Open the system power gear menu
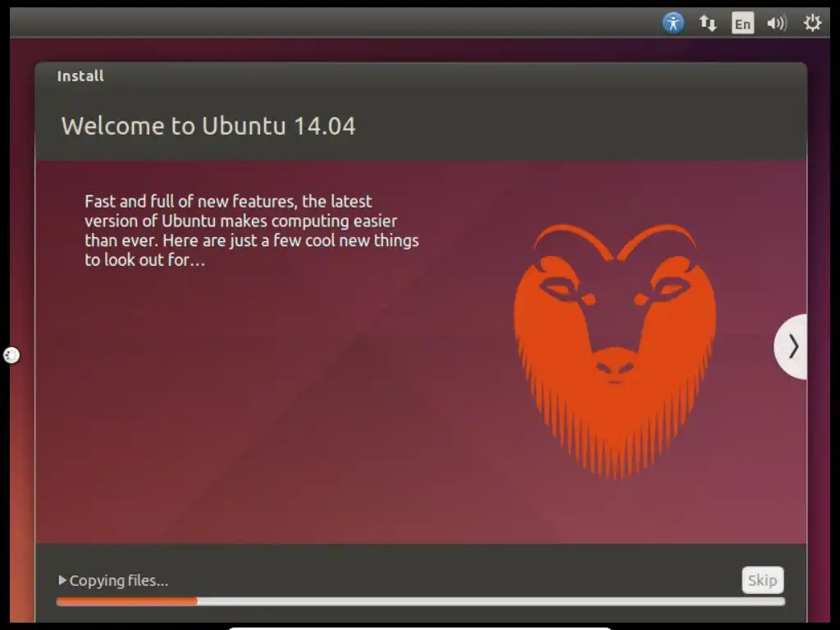 812,23
